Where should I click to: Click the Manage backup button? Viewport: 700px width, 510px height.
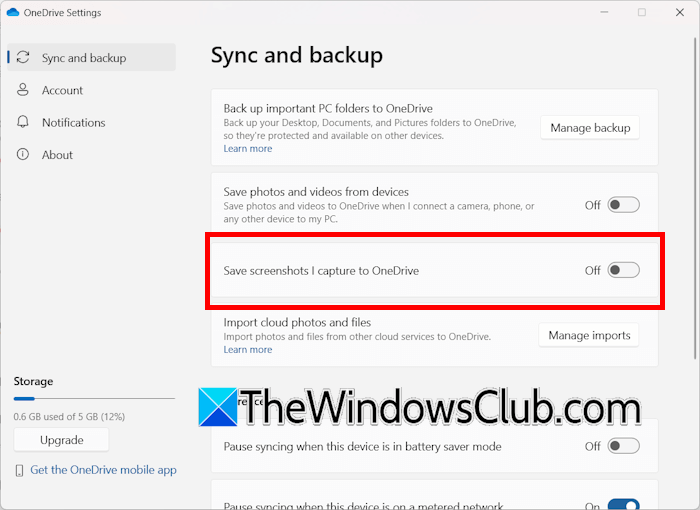point(590,128)
